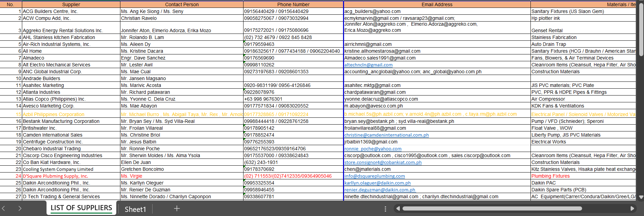The image size is (644, 216).
Task: Open renier.deguzman@daikin.com.ph link
Action: click(x=380, y=190)
